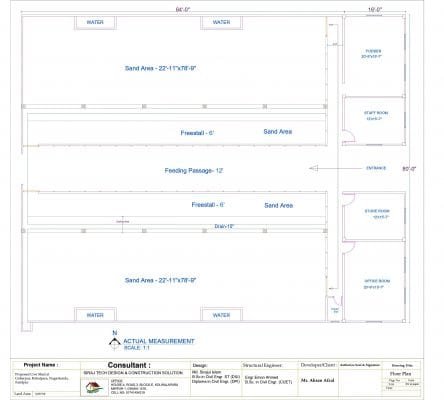Click the 'Land Area' cell in title block

[x=23, y=394]
